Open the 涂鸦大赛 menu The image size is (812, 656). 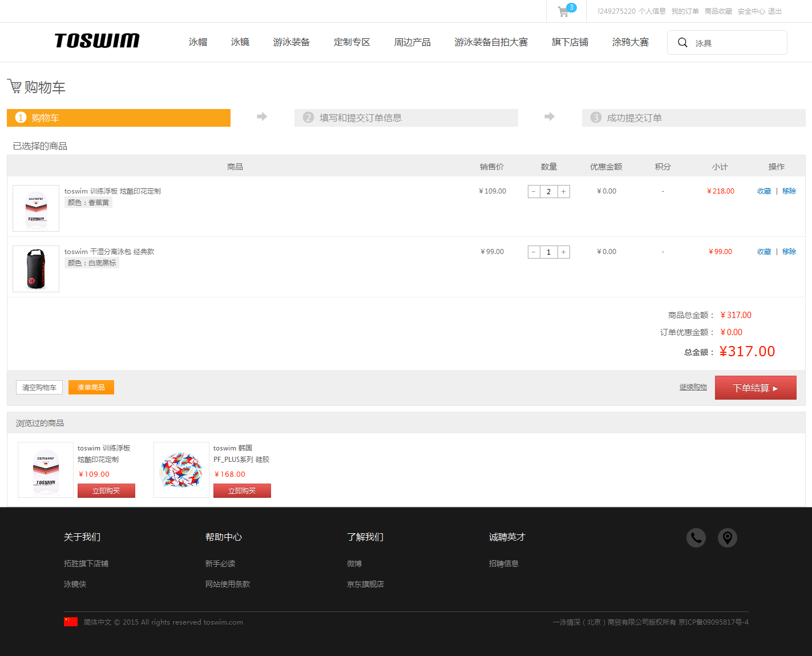tap(631, 42)
